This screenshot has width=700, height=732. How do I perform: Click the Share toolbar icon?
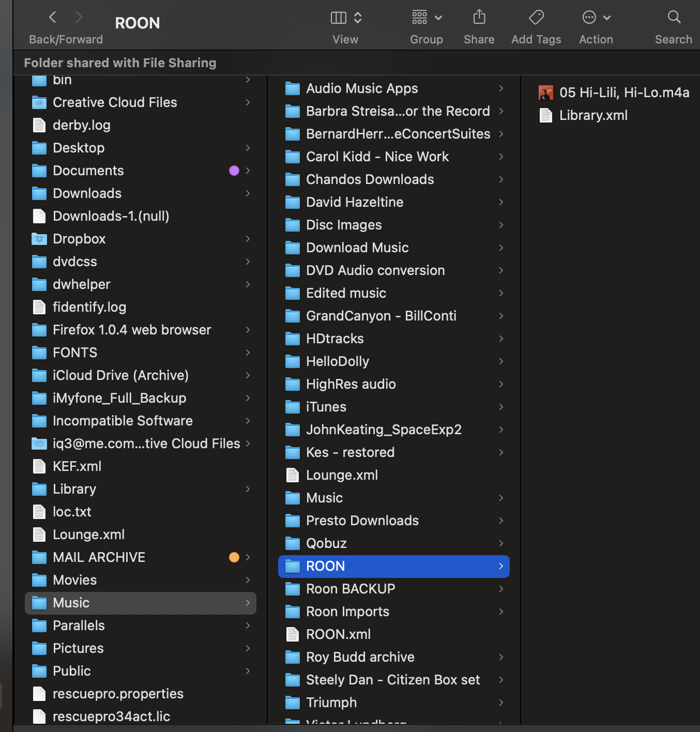tap(479, 18)
